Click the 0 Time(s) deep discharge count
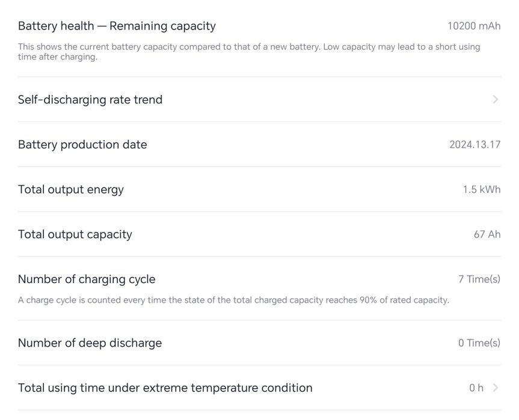Viewport: 519px width, 420px height. click(479, 343)
